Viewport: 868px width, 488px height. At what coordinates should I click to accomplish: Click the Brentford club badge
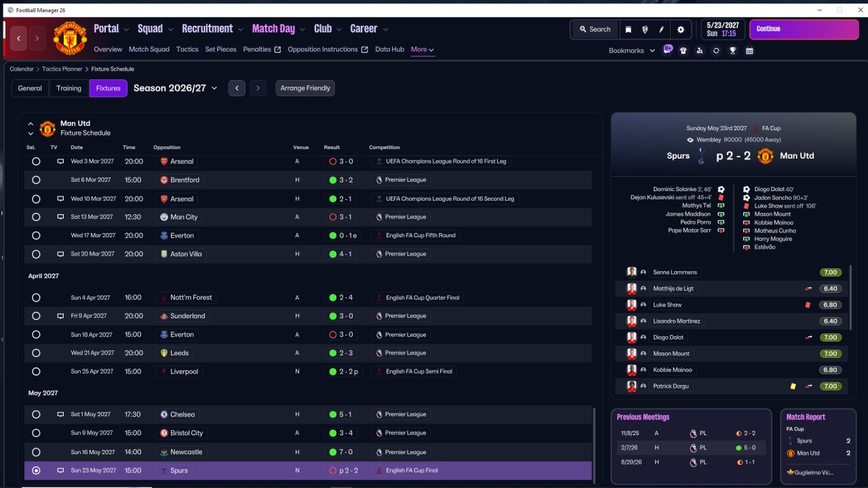(163, 180)
